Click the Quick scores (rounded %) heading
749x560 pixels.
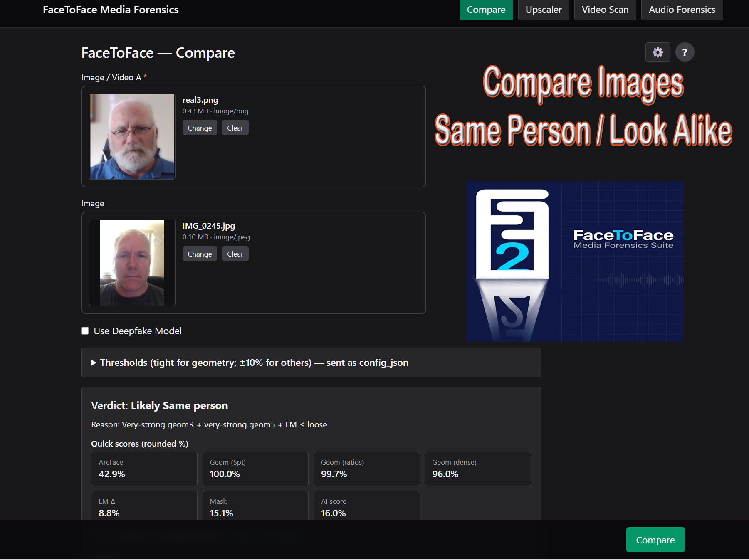click(140, 444)
